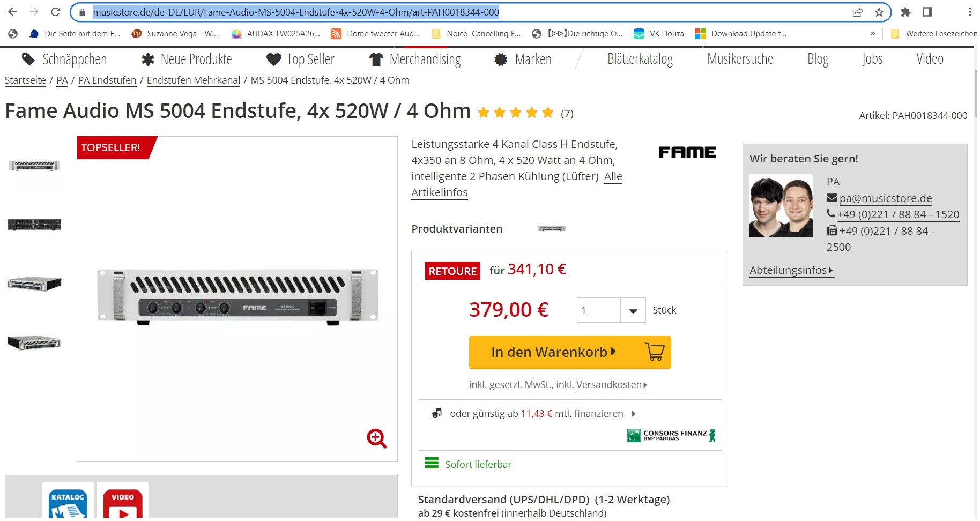Click the shopping cart icon on Warenkorb button
Image resolution: width=980 pixels, height=521 pixels.
tap(655, 352)
